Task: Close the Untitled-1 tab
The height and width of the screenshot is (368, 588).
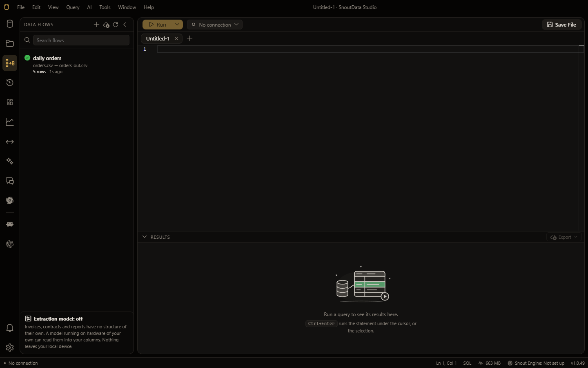Action: click(x=176, y=38)
